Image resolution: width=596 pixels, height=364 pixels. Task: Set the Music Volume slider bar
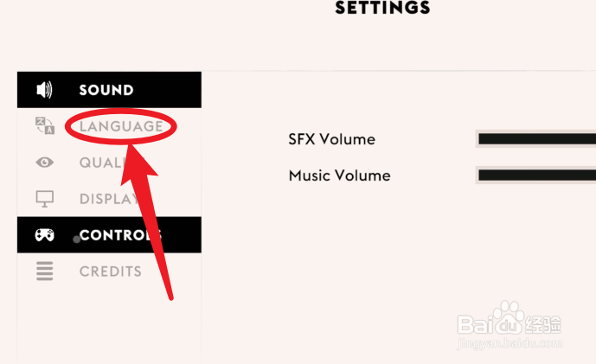pyautogui.click(x=536, y=176)
